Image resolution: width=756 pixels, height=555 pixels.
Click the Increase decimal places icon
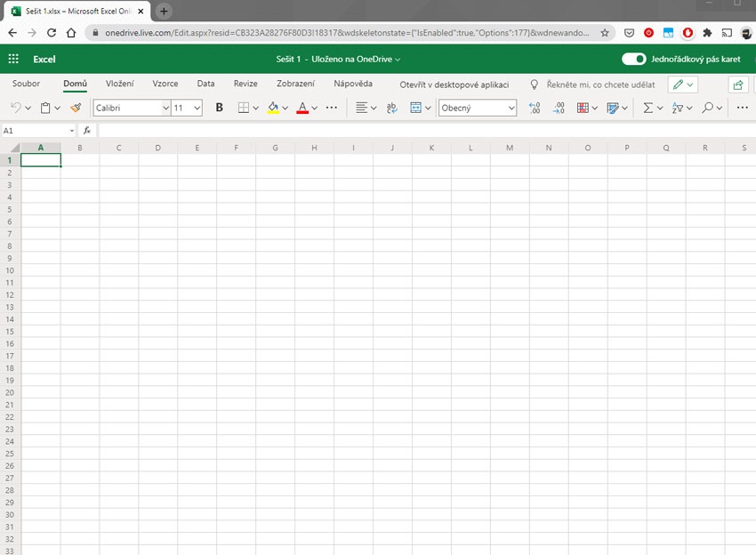(x=534, y=107)
